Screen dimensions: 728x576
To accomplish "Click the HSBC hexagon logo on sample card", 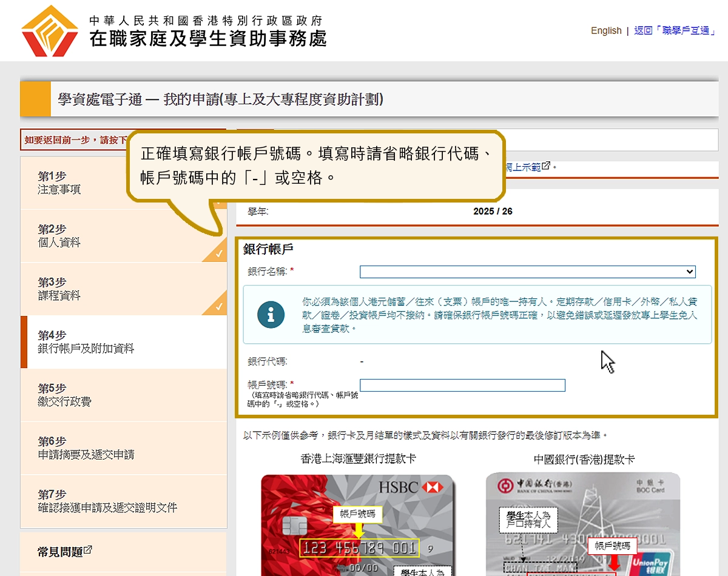I will coord(433,487).
